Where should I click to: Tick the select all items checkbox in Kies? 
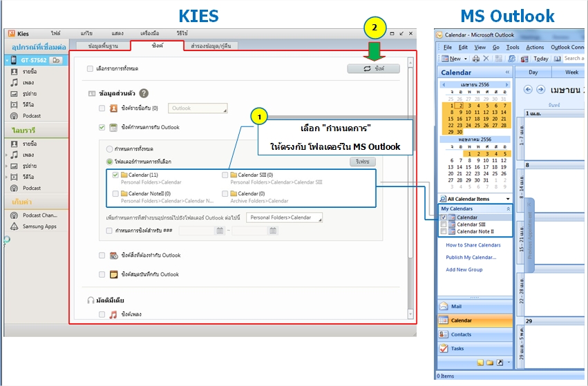point(90,68)
